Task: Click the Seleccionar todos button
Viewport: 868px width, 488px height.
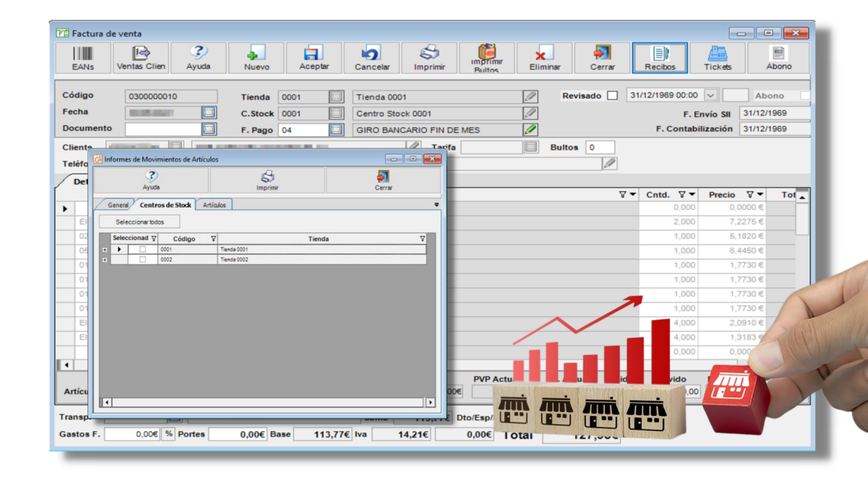Action: click(138, 221)
